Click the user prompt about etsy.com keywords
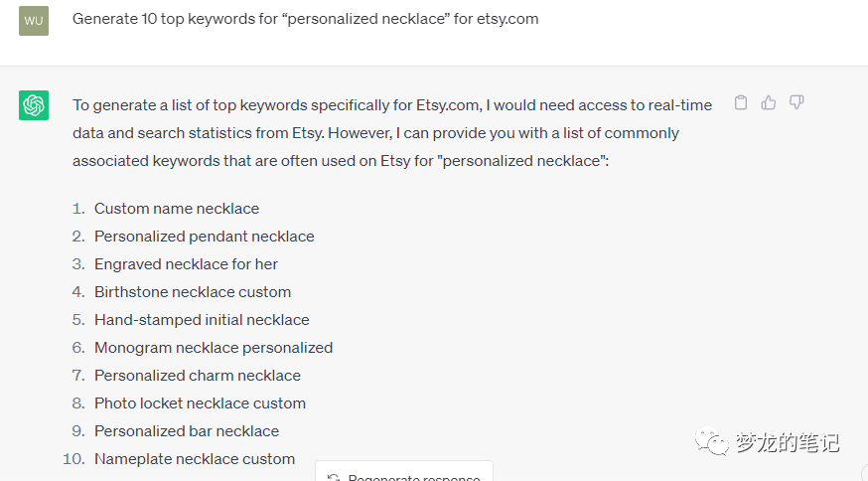The image size is (868, 481). click(306, 19)
